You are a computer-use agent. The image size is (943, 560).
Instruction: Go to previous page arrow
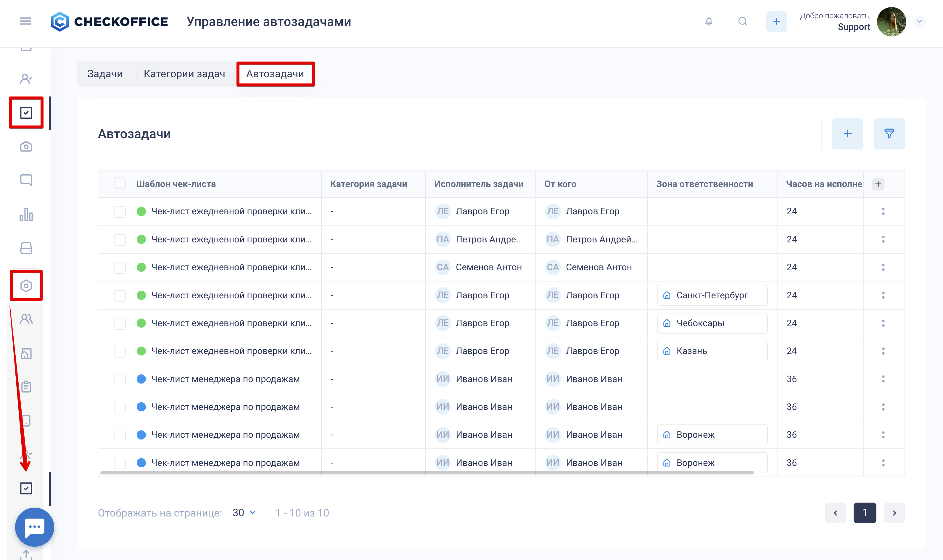pos(835,513)
